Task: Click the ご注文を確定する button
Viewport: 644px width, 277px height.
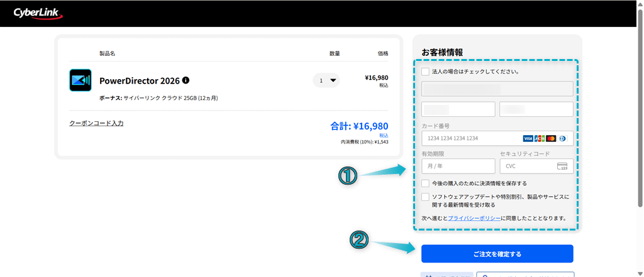Action: (497, 254)
